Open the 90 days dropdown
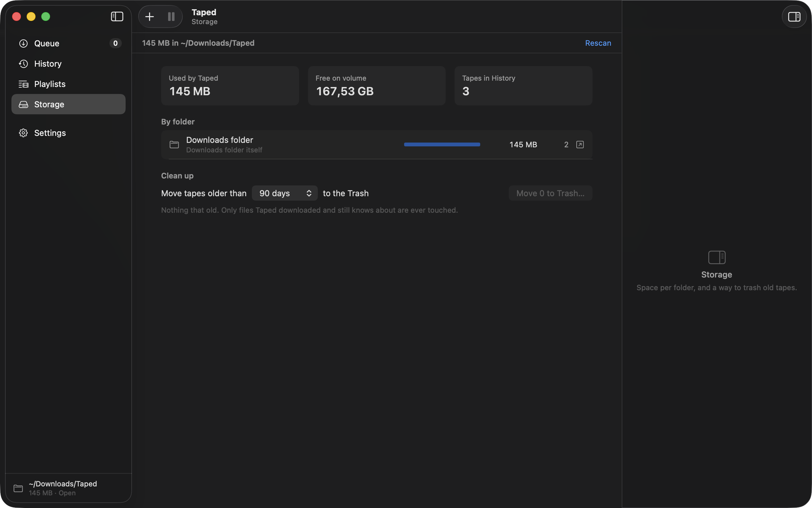Screen dimensions: 812x508 [285, 193]
